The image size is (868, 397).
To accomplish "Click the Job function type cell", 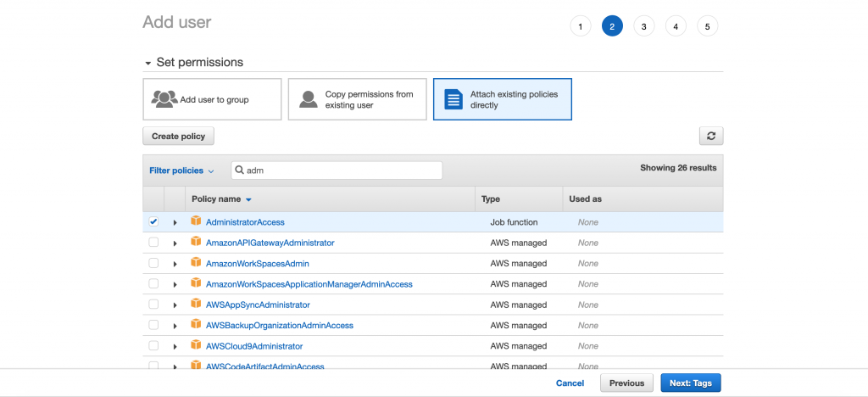I will (514, 222).
